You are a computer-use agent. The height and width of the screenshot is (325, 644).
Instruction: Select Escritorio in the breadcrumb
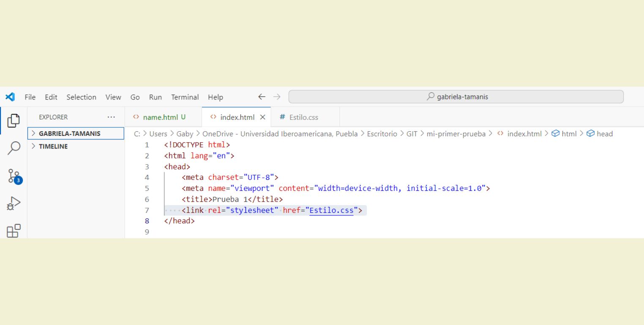click(x=382, y=134)
